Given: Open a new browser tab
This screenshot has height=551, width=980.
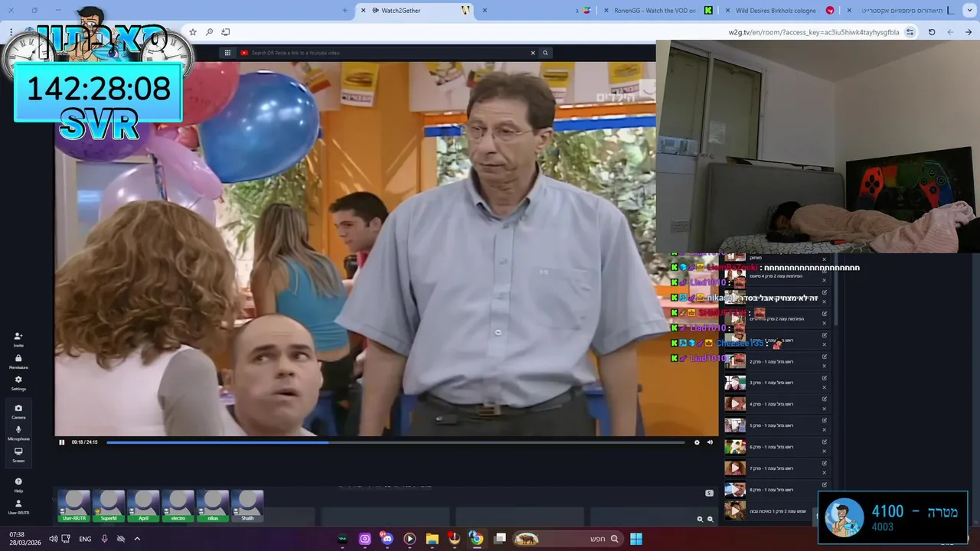Looking at the screenshot, I should pyautogui.click(x=345, y=11).
